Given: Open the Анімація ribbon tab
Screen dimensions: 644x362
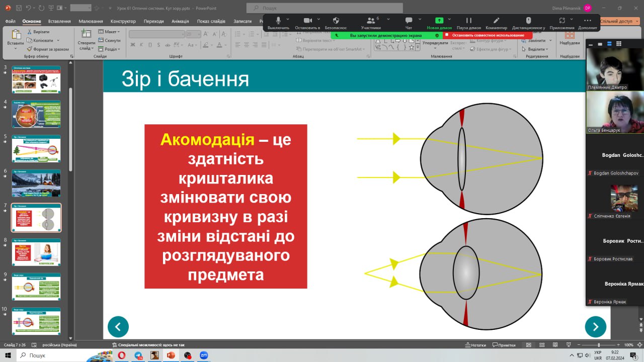Looking at the screenshot, I should point(180,21).
